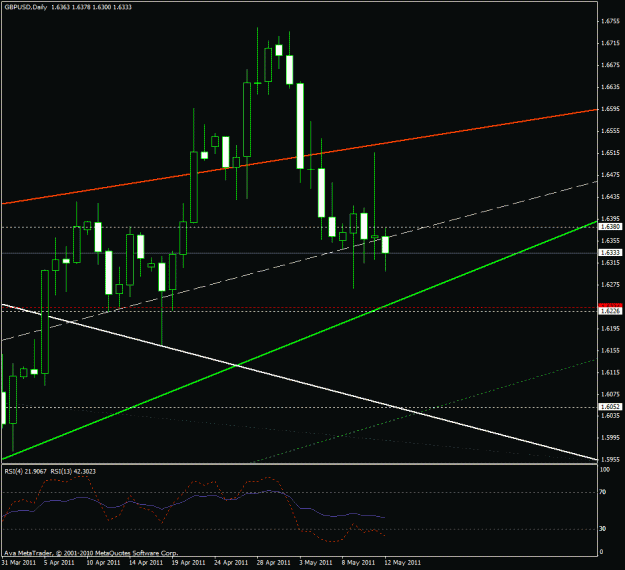Select the 1.6333 current price label
This screenshot has height=570, width=625.
point(610,253)
